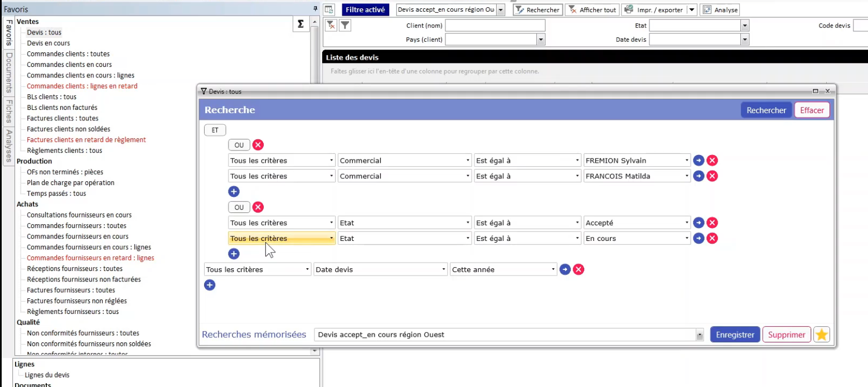Remove the FREMION Sylvain criterion row
This screenshot has height=387, width=868.
tap(712, 161)
